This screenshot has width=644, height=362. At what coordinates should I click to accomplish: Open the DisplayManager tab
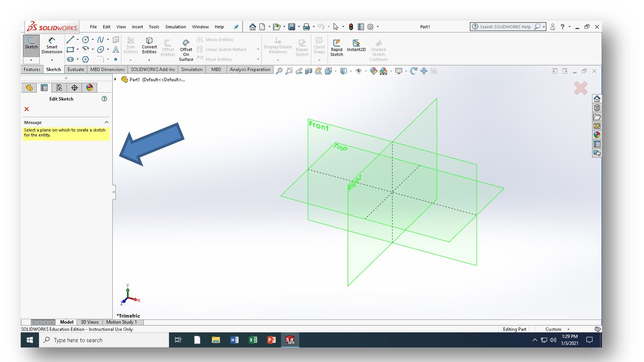click(x=89, y=88)
